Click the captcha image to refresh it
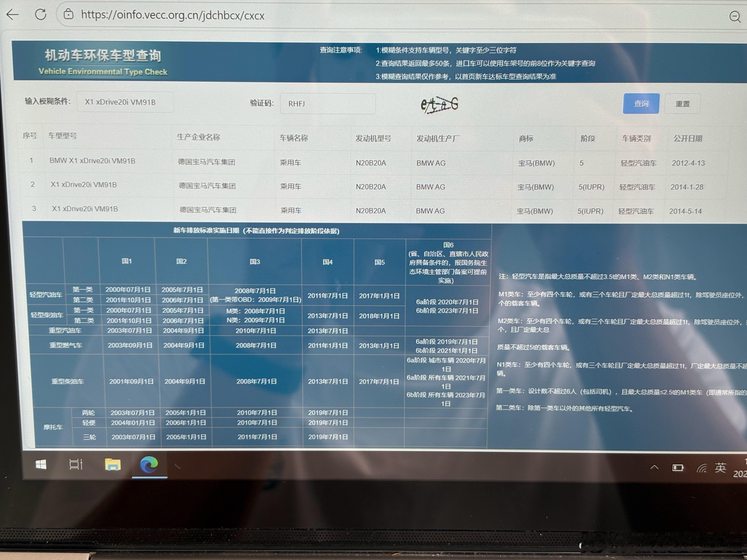The height and width of the screenshot is (560, 747). [x=439, y=104]
